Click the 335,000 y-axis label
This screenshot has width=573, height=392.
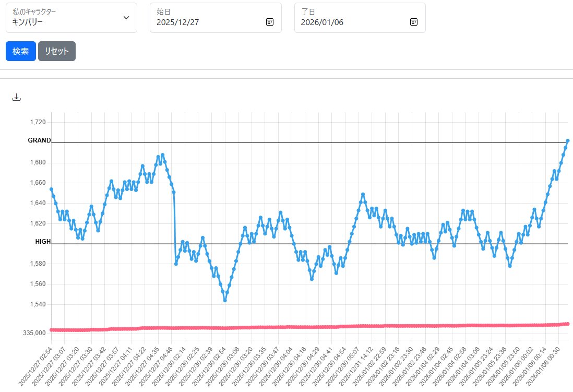pos(34,333)
